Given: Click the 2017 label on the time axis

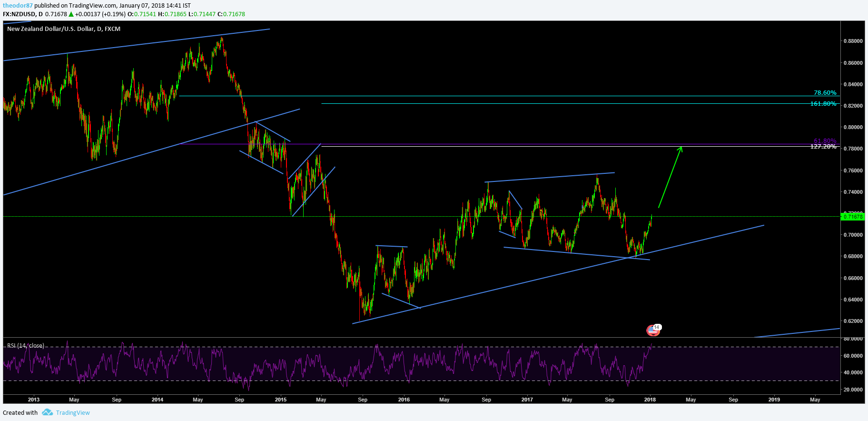Looking at the screenshot, I should [527, 400].
